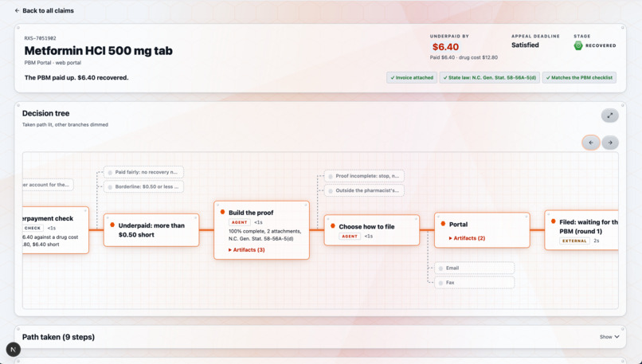
Task: Click dimmed Email branch
Action: (x=474, y=268)
